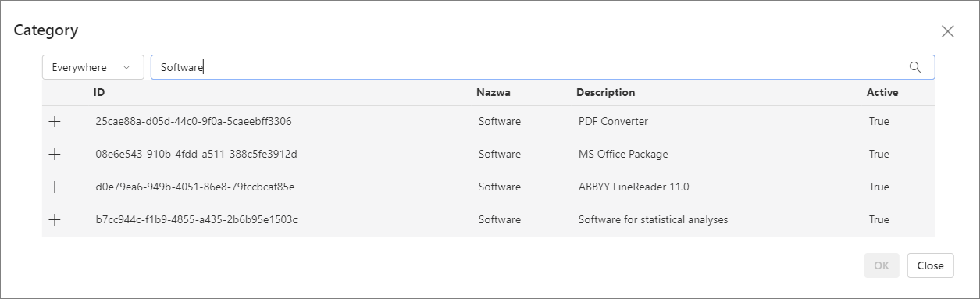
Task: Click the MS Office Package description cell
Action: (623, 154)
